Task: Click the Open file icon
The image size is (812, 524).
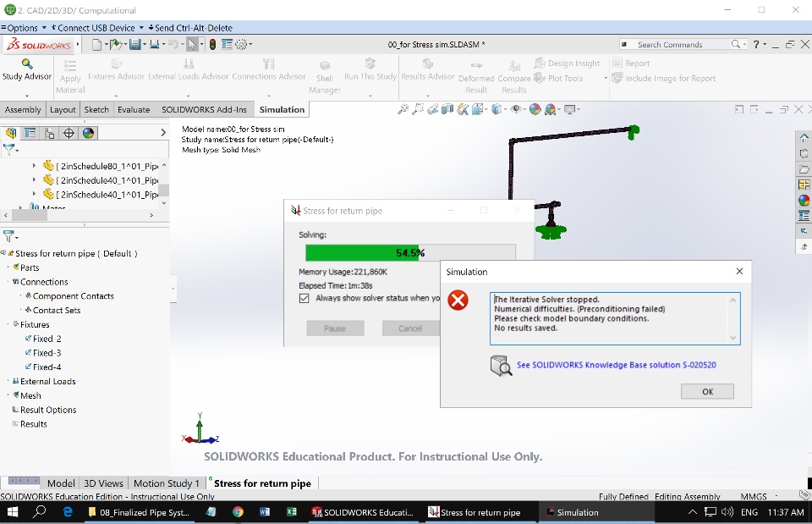Action: pyautogui.click(x=115, y=45)
